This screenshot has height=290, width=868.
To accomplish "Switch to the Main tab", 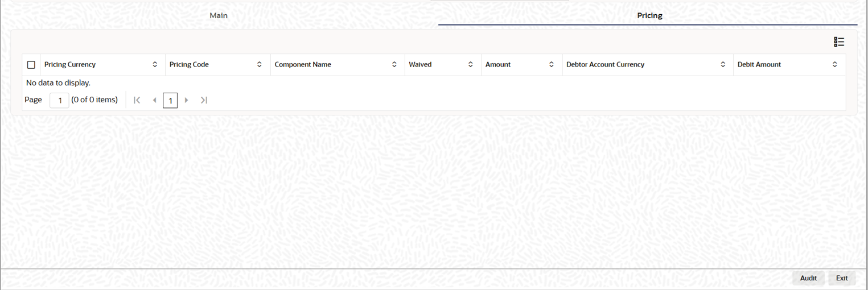I will [x=219, y=15].
